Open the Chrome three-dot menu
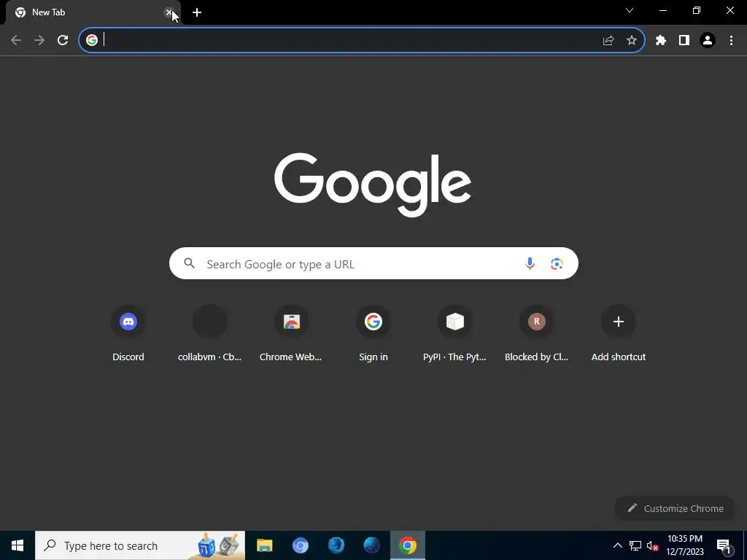The image size is (747, 560). [x=731, y=41]
